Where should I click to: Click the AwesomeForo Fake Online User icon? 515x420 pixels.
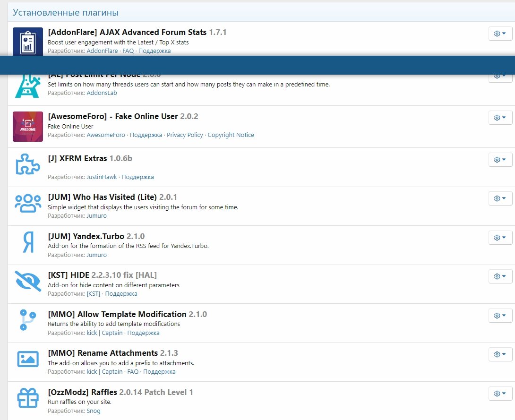[x=28, y=127]
